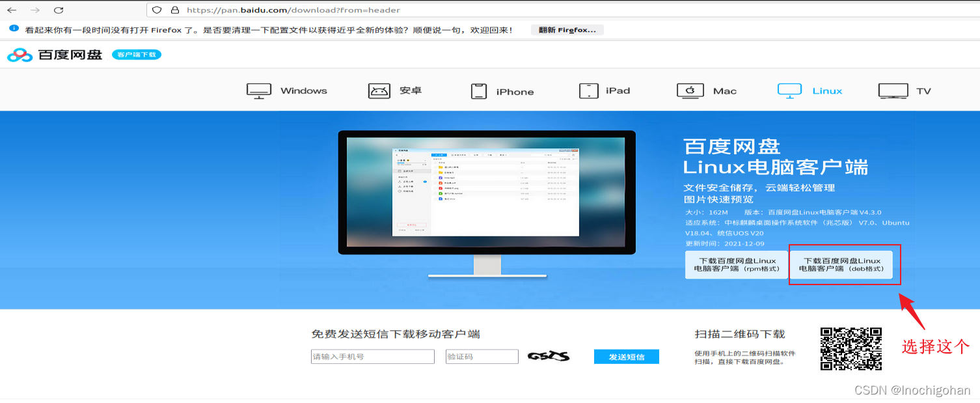Screen dimensions: 980x403
Task: Click the 大小: 162M text
Action: (707, 212)
